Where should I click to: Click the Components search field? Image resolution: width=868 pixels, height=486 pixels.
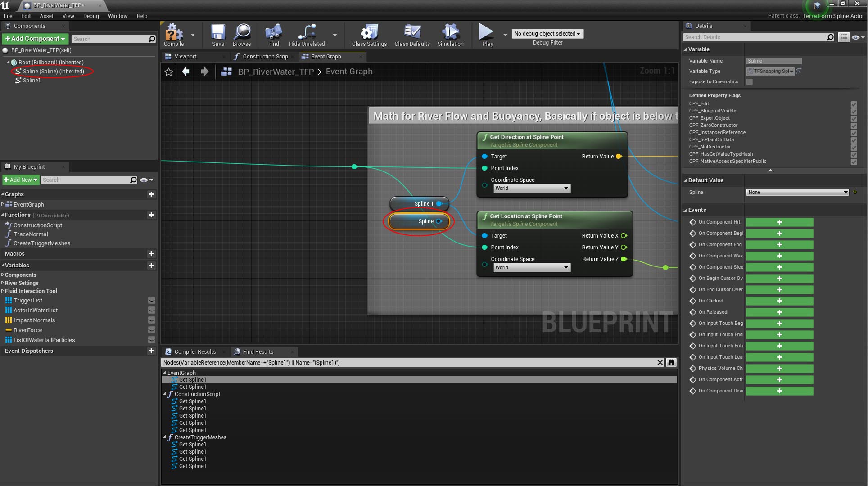[x=113, y=39]
